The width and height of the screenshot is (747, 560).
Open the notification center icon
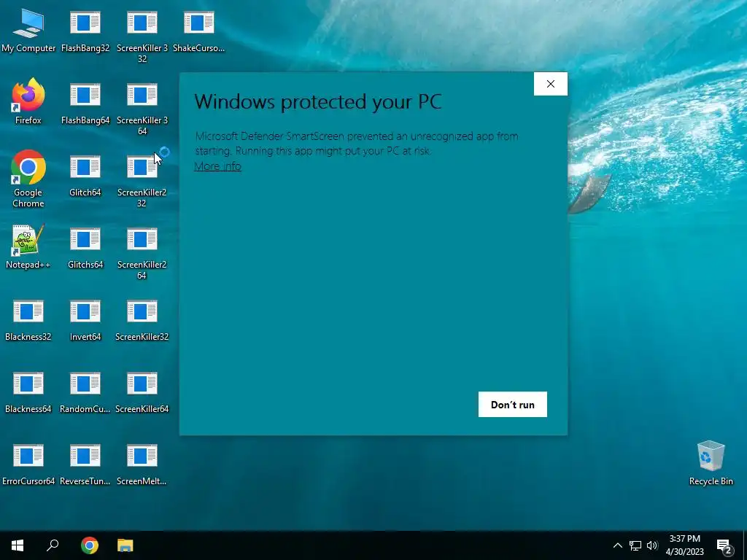pos(724,547)
